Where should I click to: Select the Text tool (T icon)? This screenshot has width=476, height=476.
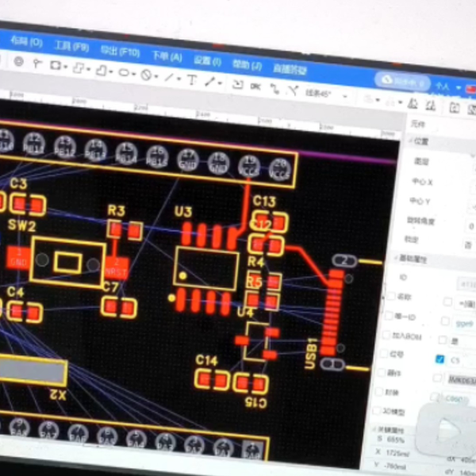(x=192, y=80)
